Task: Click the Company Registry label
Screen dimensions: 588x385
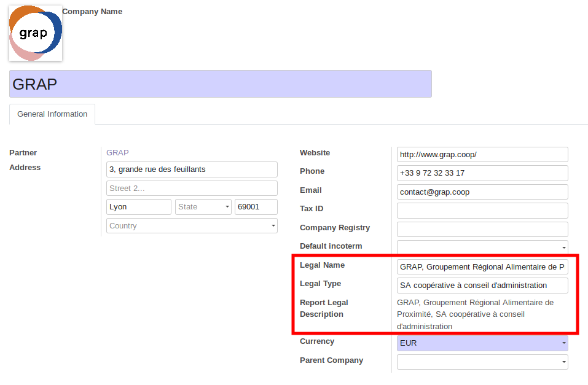Action: pos(335,228)
